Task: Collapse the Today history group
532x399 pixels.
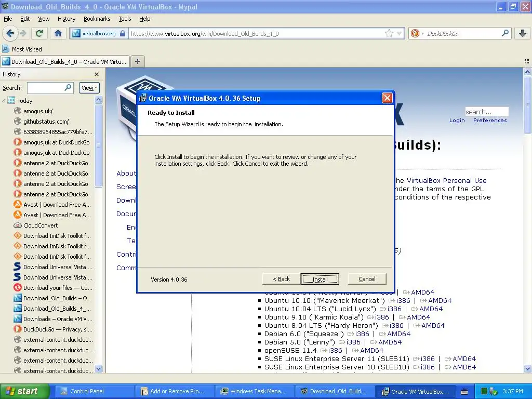Action: pyautogui.click(x=4, y=101)
